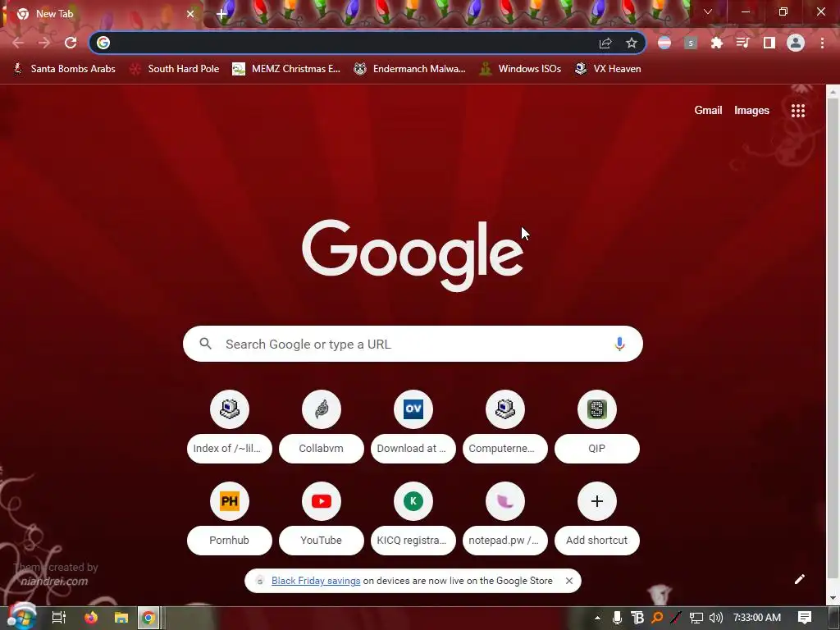Image resolution: width=840 pixels, height=630 pixels.
Task: Click the tray microphone icon
Action: tap(617, 618)
